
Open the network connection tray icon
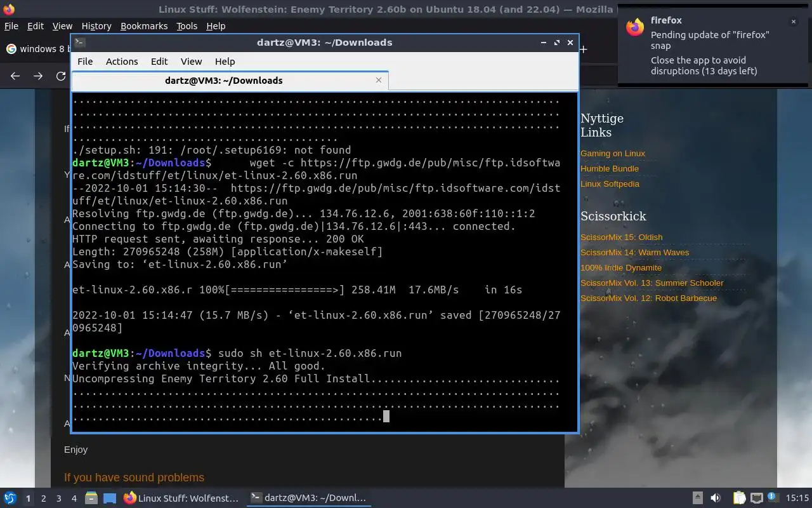(x=756, y=498)
